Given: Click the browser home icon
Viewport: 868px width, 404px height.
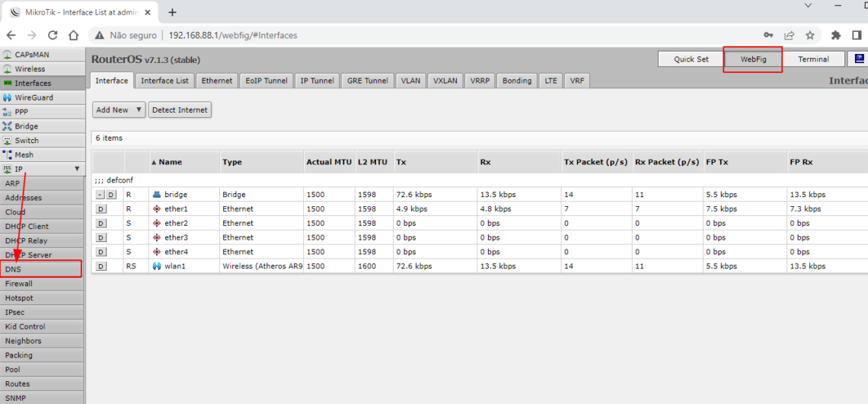Looking at the screenshot, I should pos(73,36).
